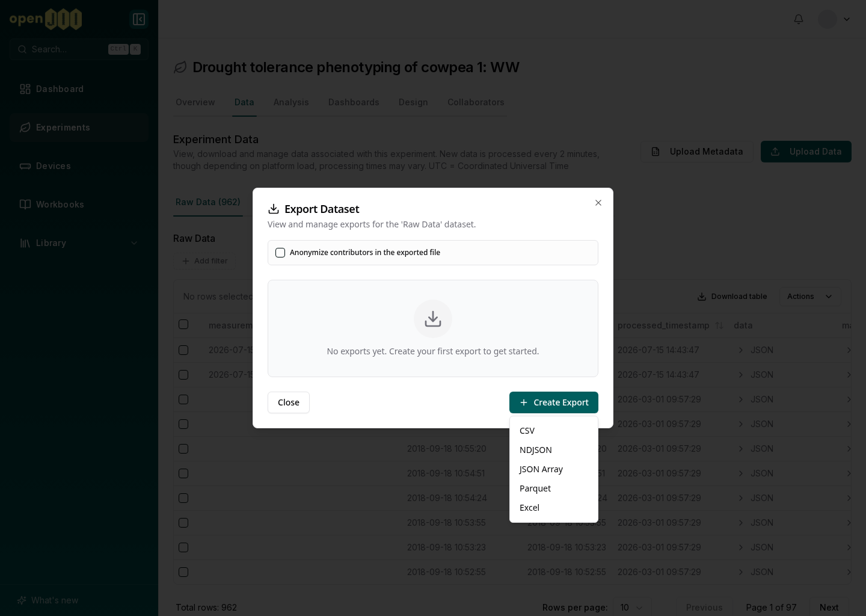Click the file icon on Upload Metadata
This screenshot has width=866, height=616.
click(656, 152)
